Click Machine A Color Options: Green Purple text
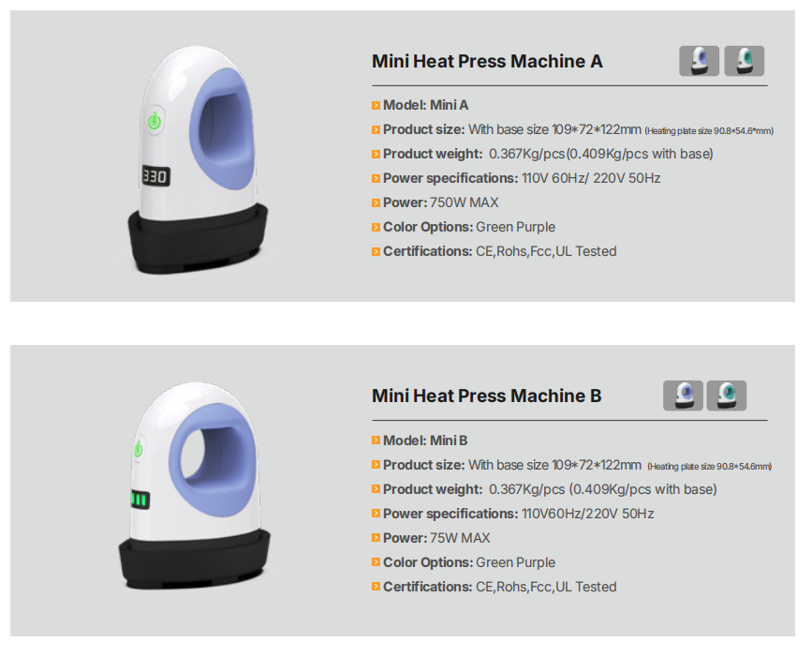812x657 pixels. pos(468,227)
